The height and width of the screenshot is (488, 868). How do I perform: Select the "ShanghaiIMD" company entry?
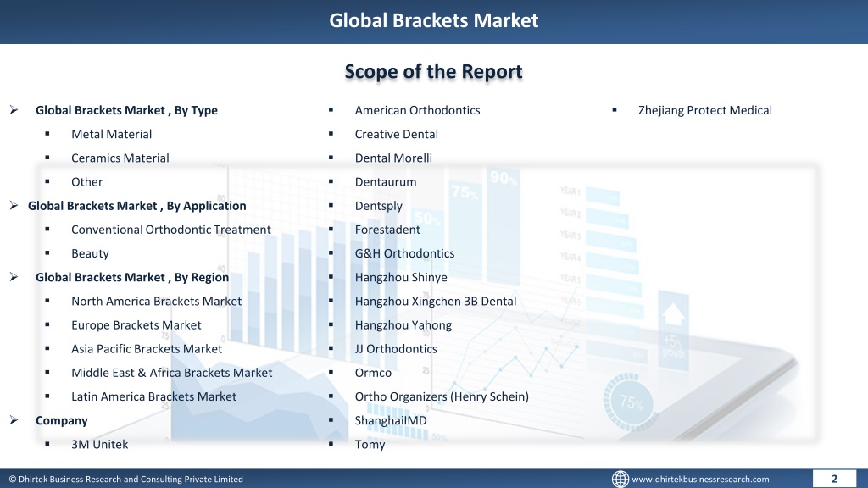pos(391,420)
